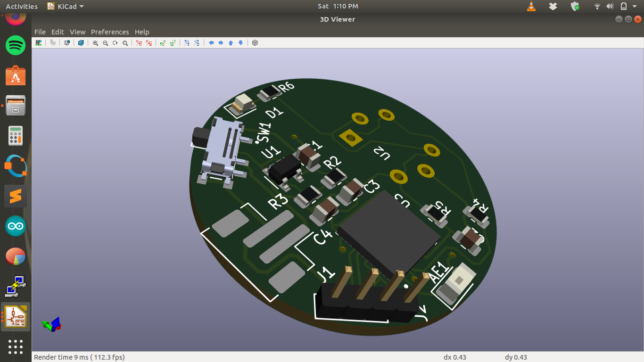Click the 'Render time 9 ms' status text
The image size is (644, 362).
(79, 357)
